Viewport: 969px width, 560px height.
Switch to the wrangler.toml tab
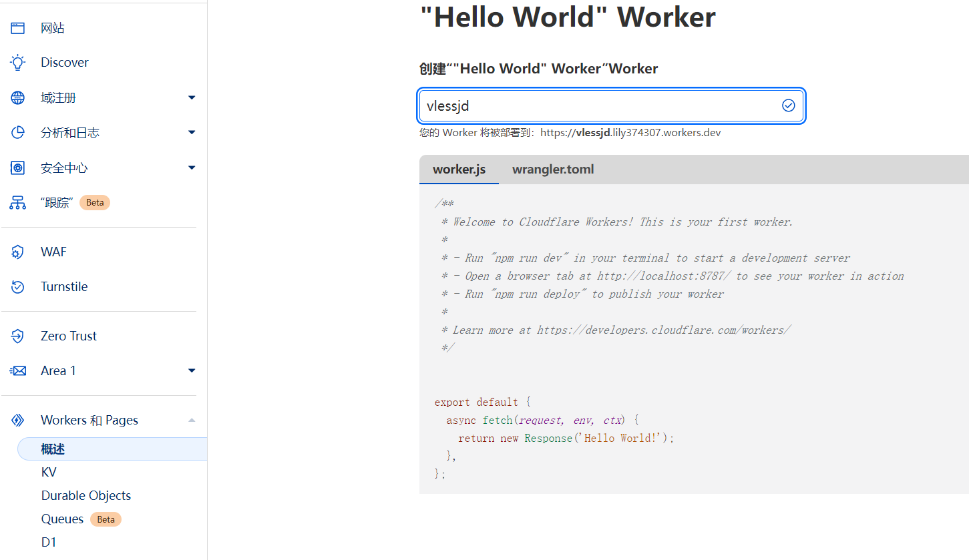coord(553,170)
